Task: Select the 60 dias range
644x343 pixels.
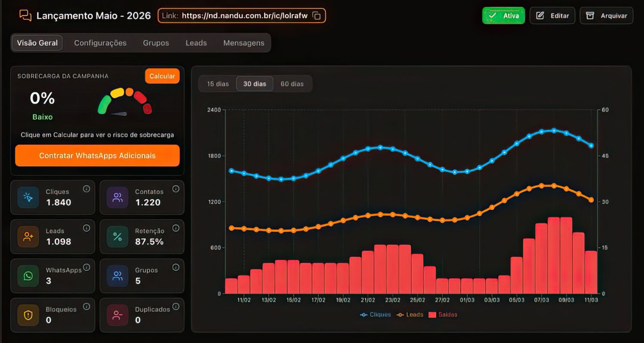Action: point(292,84)
